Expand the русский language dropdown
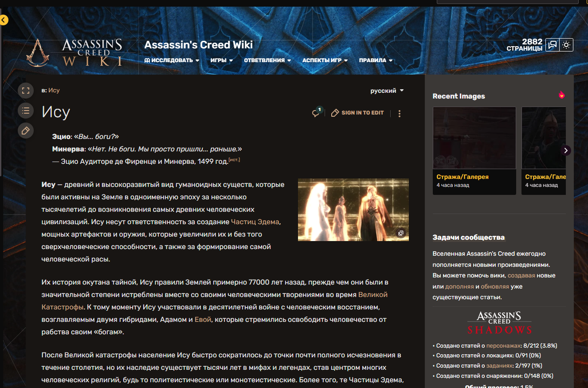The height and width of the screenshot is (388, 588). point(387,91)
